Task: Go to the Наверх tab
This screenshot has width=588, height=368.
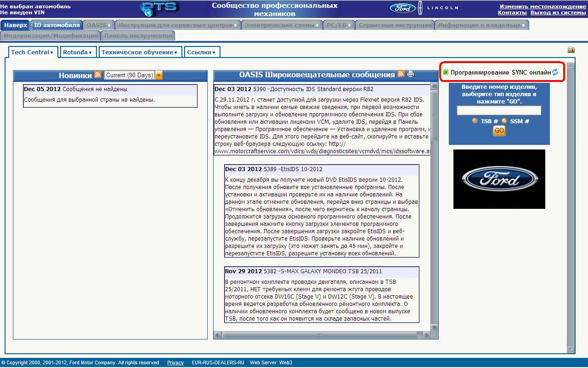Action: point(16,25)
